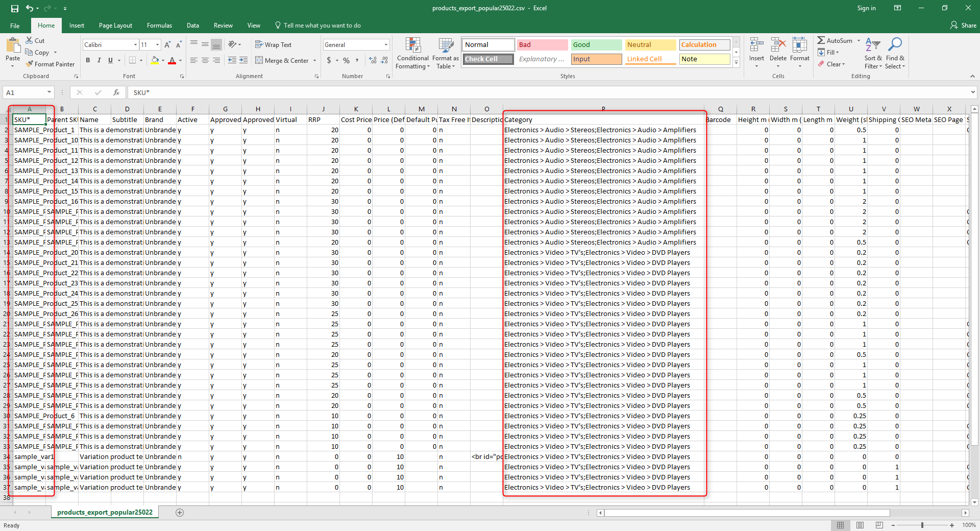Click Increase Decimal icon
This screenshot has width=980, height=531.
point(373,60)
